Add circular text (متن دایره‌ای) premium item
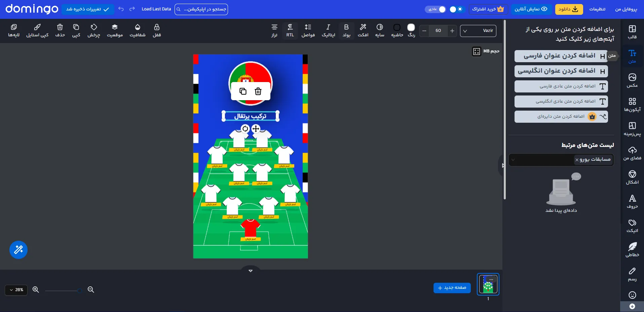The width and height of the screenshot is (644, 312). [561, 117]
